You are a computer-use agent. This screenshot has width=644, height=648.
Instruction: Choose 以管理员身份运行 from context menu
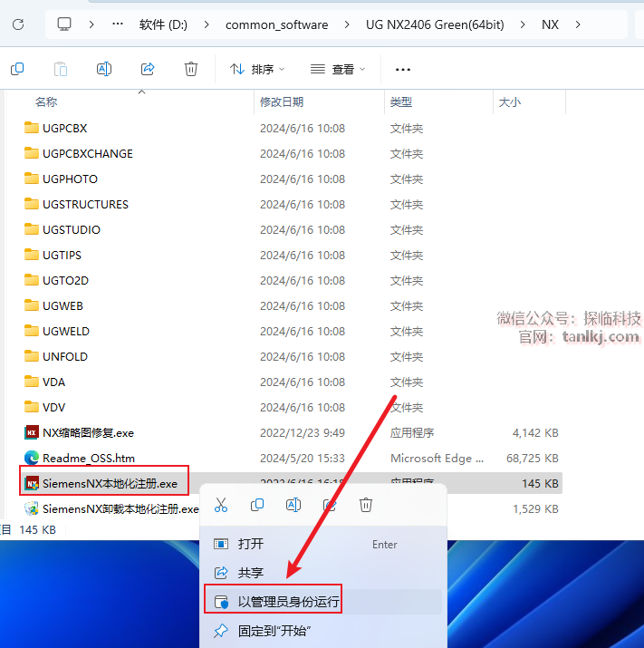tap(323, 601)
